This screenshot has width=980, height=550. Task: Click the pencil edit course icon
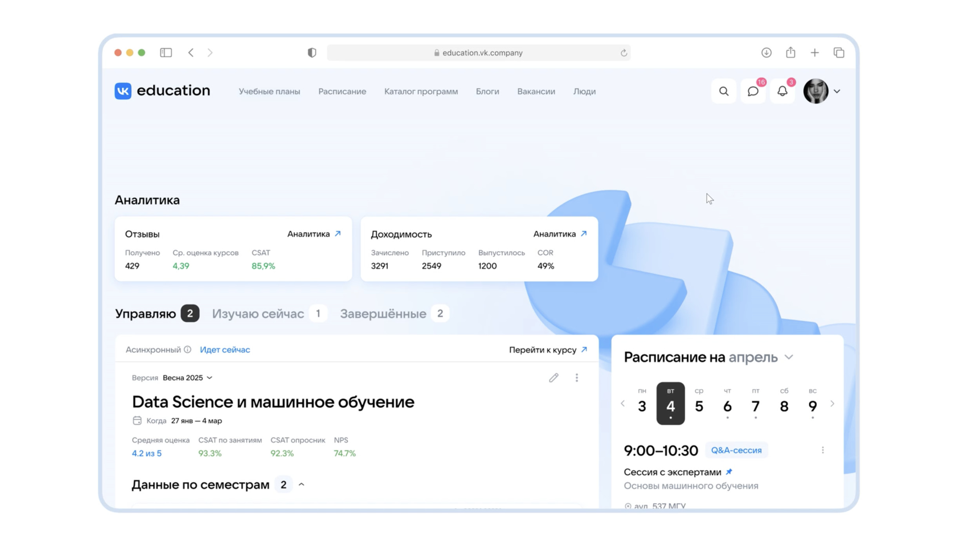point(553,378)
